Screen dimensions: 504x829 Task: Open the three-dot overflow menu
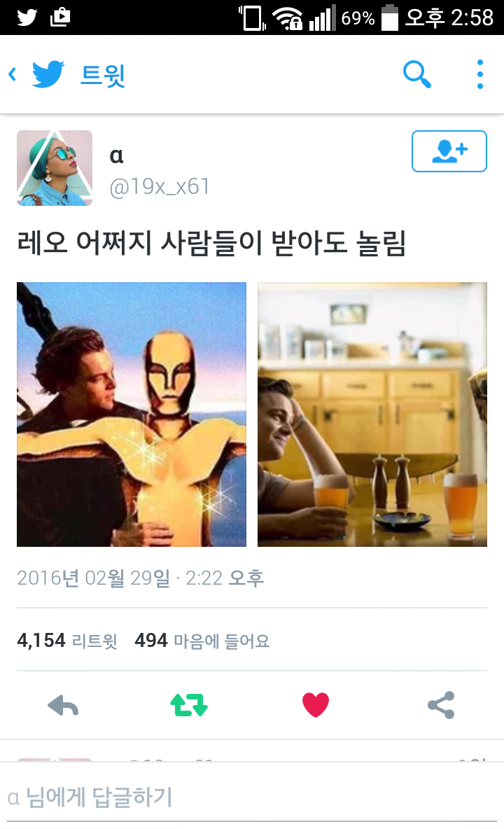point(479,74)
